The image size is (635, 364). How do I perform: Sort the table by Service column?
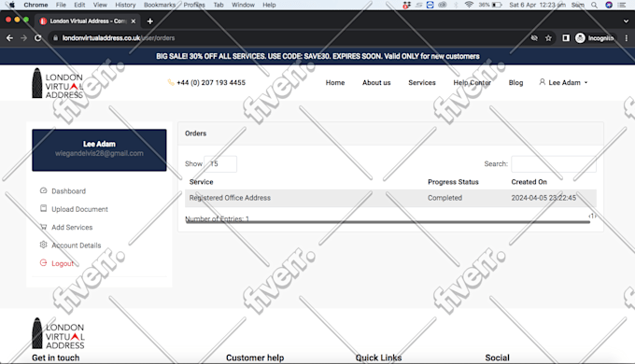202,182
